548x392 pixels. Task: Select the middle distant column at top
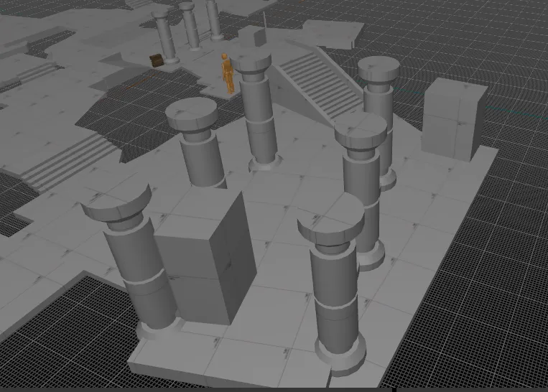point(191,26)
